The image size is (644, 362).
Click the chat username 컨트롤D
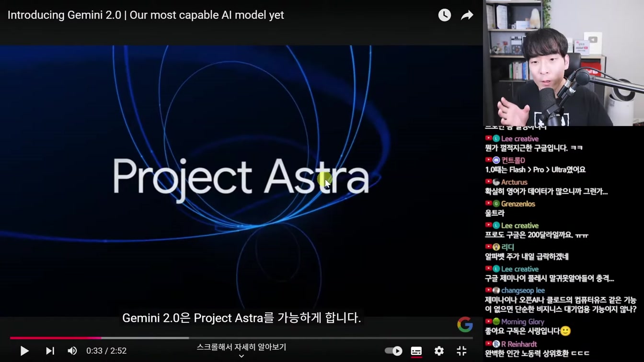pyautogui.click(x=513, y=160)
